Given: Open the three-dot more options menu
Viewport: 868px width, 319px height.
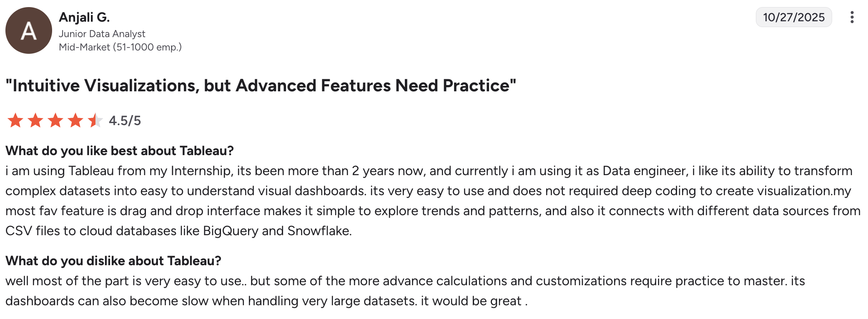Looking at the screenshot, I should click(x=852, y=17).
